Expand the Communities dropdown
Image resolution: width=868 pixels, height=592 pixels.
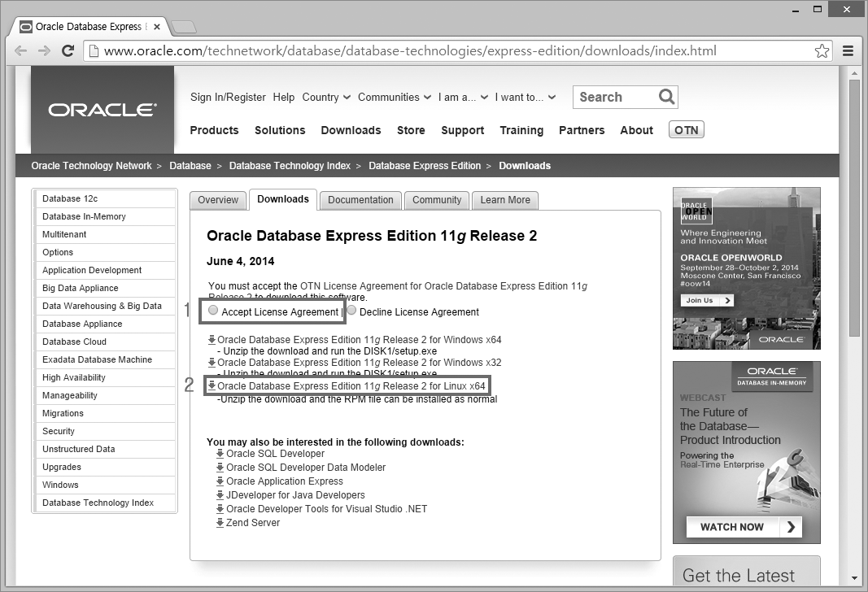(x=394, y=97)
